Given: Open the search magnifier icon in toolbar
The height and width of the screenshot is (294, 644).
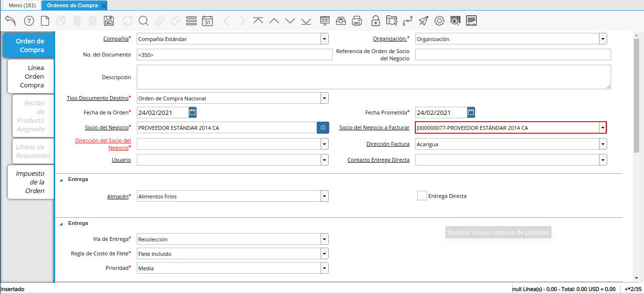Looking at the screenshot, I should (x=143, y=21).
